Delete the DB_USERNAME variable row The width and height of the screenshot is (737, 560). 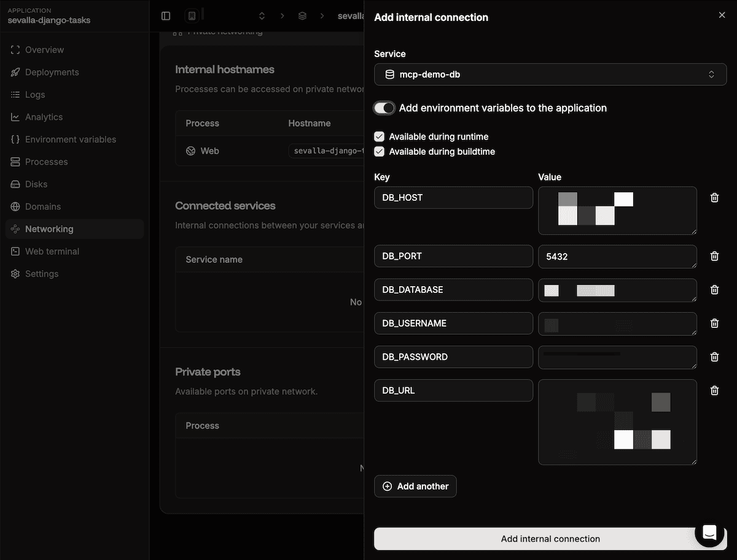click(x=714, y=323)
